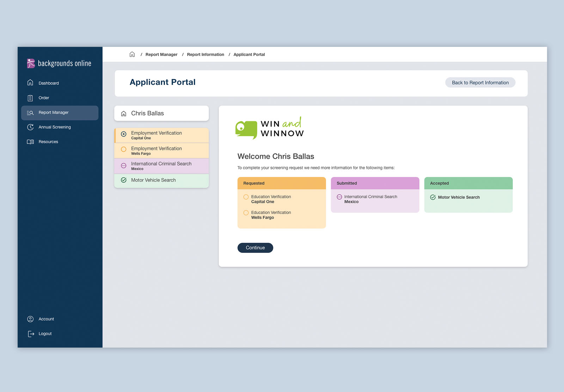Click the Order clipboard icon

(30, 98)
